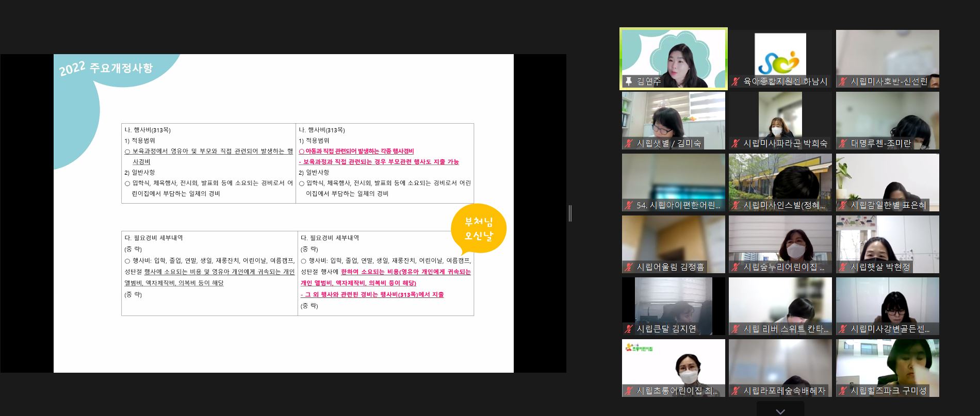This screenshot has height=416, width=980.
Task: Select the video tile of 시립샛별 / 김미숙
Action: [x=674, y=121]
